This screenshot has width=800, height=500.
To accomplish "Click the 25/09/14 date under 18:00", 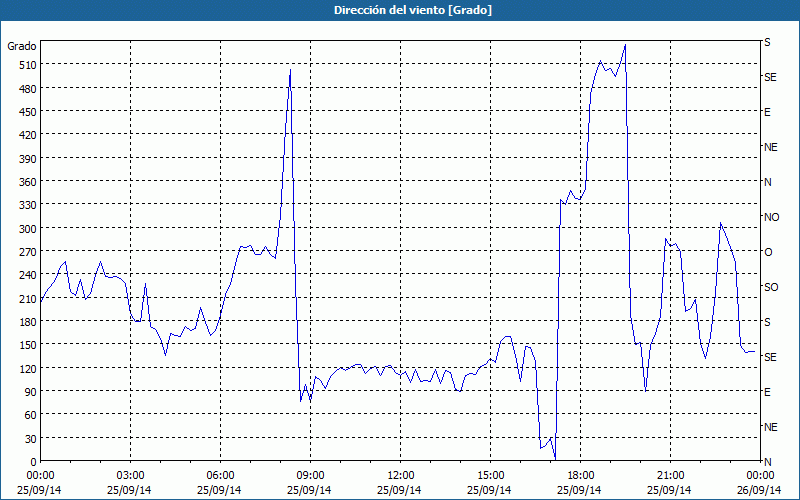I will 579,490.
